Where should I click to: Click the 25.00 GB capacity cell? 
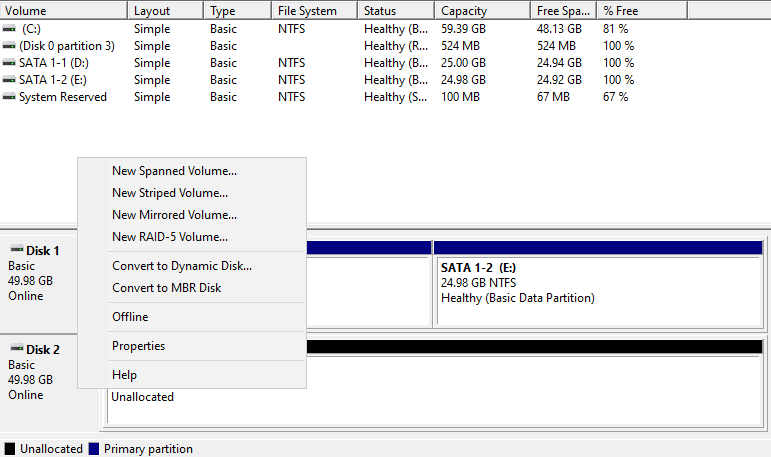pos(463,63)
